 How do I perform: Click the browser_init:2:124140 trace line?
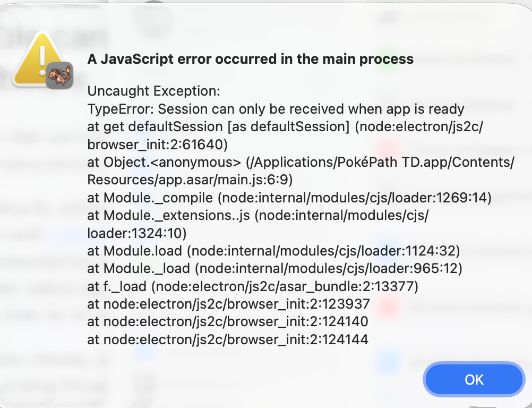(228, 322)
